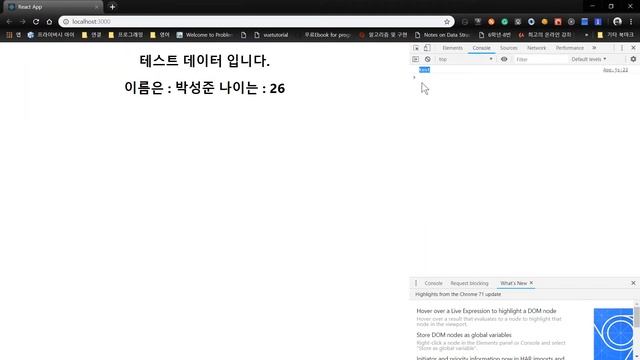This screenshot has width=640, height=360.
Task: Open the Ebook for programmers bookmark
Action: pyautogui.click(x=327, y=35)
